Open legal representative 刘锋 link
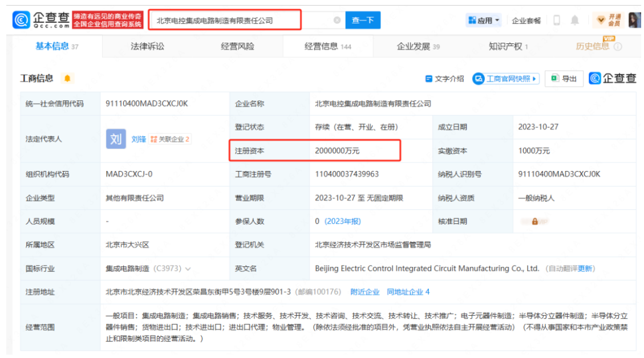 (139, 139)
